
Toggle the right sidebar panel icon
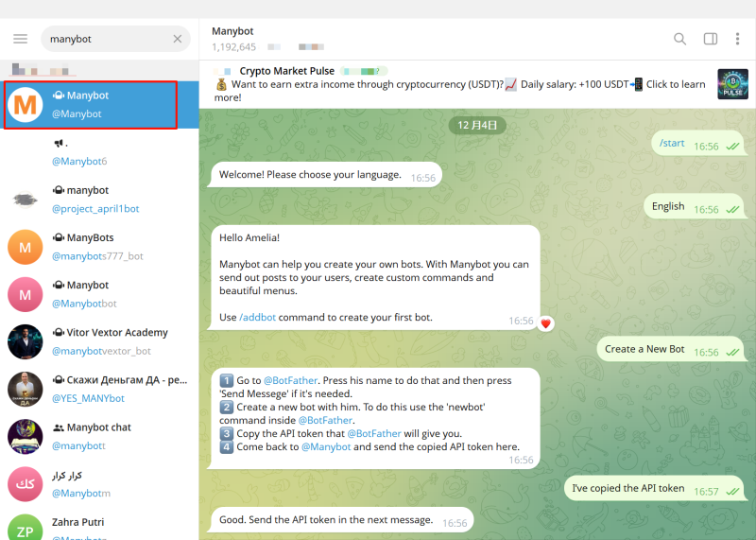tap(711, 39)
